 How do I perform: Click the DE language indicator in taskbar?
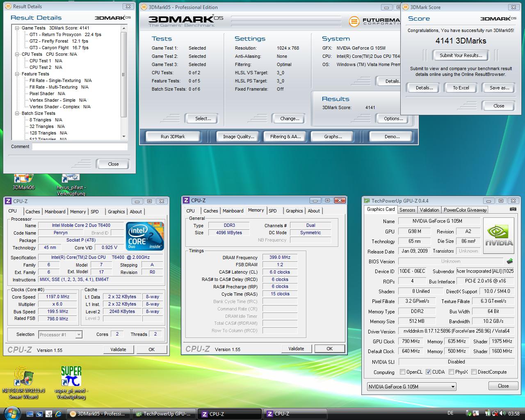coord(450,413)
